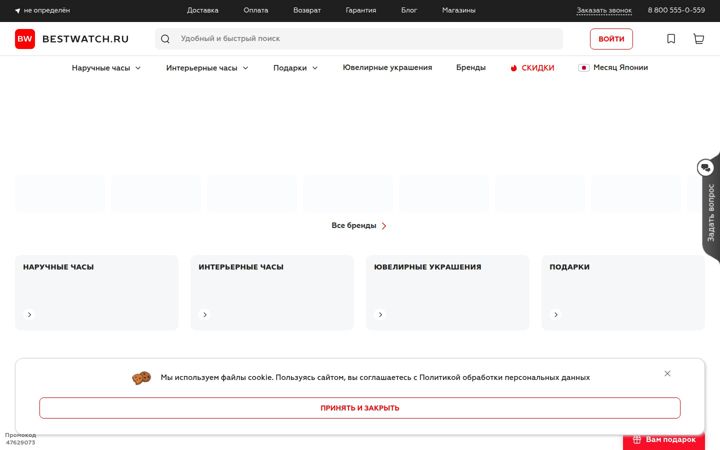The image size is (720, 450).
Task: Open Ювелирные украшения menu item
Action: (387, 68)
